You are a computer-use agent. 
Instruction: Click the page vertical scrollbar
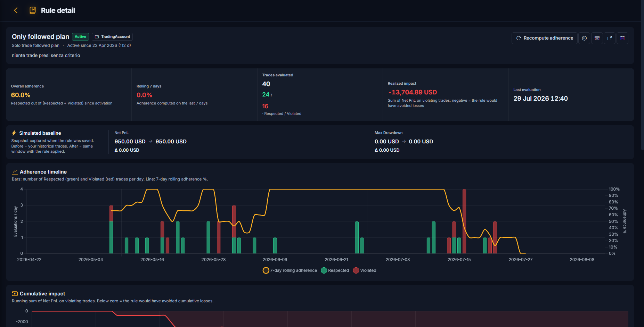point(642,75)
